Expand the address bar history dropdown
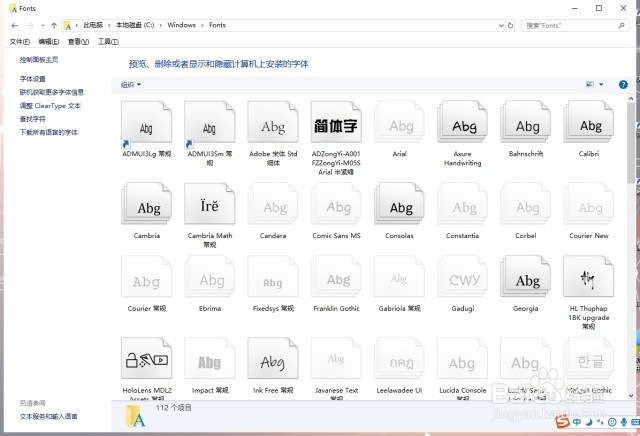This screenshot has width=640, height=436. 501,25
